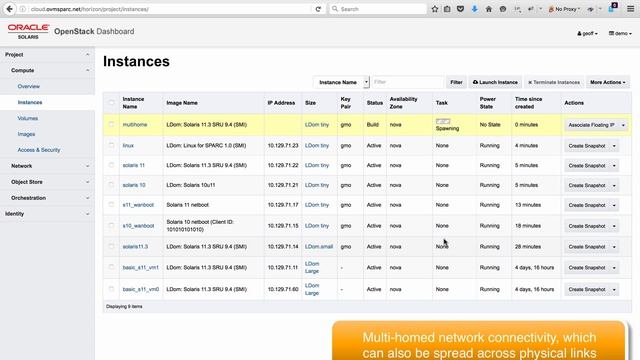Open Volumes in the sidebar

(x=28, y=118)
